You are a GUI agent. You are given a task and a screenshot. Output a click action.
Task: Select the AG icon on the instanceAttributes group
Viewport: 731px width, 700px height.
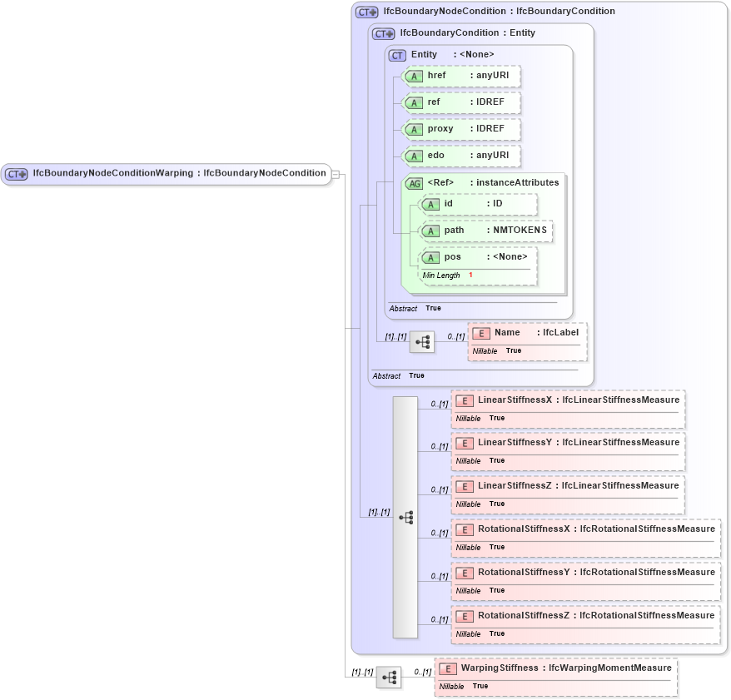click(x=413, y=183)
